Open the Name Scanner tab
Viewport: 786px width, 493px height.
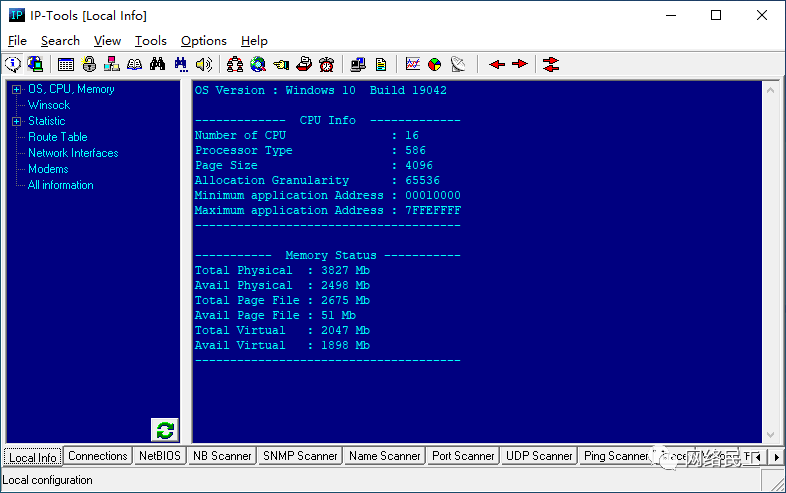[385, 456]
